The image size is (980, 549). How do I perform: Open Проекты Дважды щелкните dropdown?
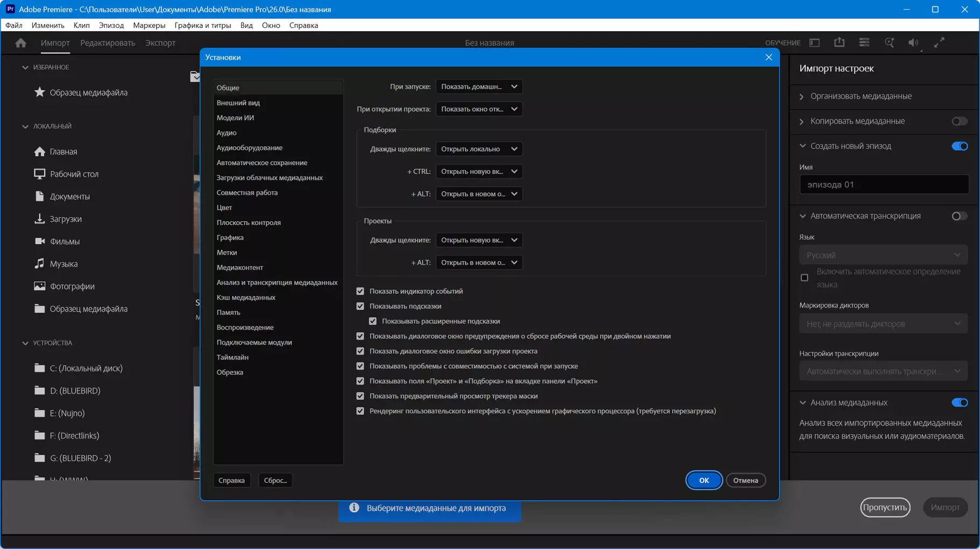[479, 240]
